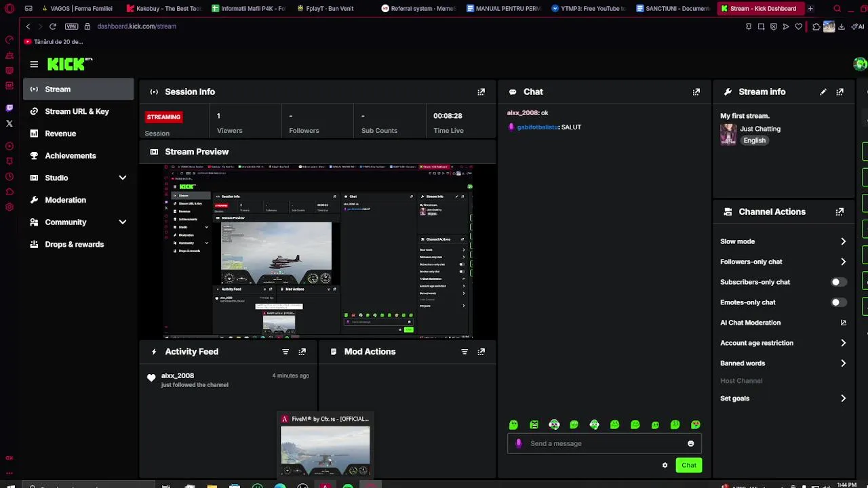Viewport: 868px width, 488px height.
Task: Toggle Subscribers-only chat switch
Action: (839, 282)
